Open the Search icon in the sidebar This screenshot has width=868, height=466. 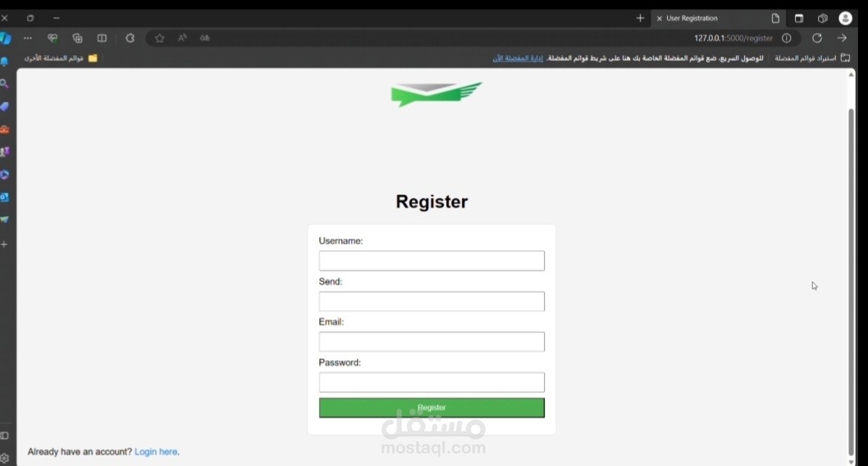4,84
